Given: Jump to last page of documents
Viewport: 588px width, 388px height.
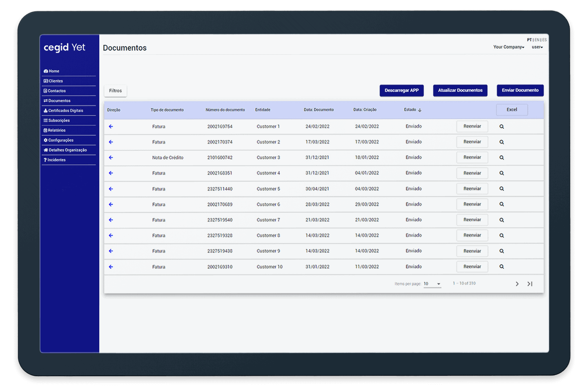Looking at the screenshot, I should (530, 284).
